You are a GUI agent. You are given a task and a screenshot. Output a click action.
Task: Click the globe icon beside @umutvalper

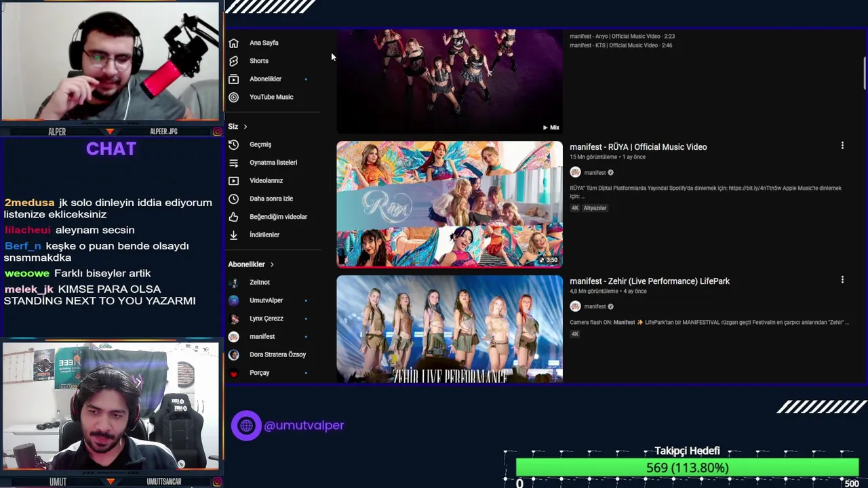246,426
